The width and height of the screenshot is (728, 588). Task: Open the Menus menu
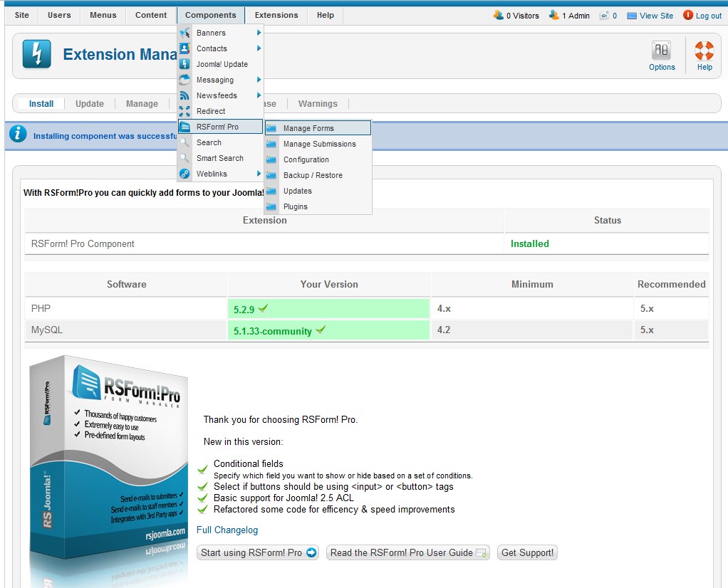tap(103, 16)
